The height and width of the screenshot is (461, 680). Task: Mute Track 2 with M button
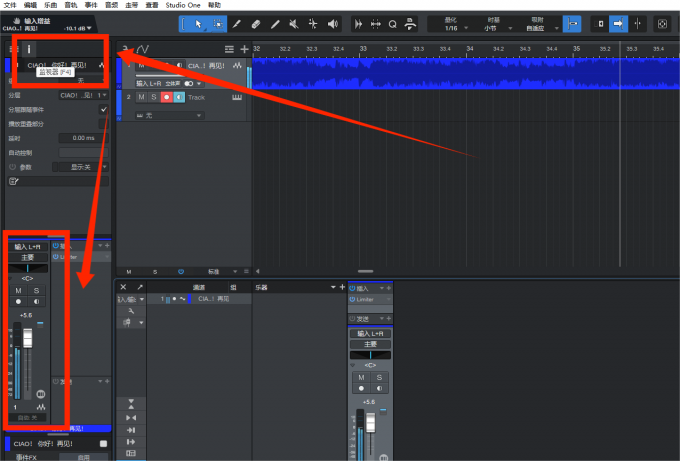[x=141, y=97]
